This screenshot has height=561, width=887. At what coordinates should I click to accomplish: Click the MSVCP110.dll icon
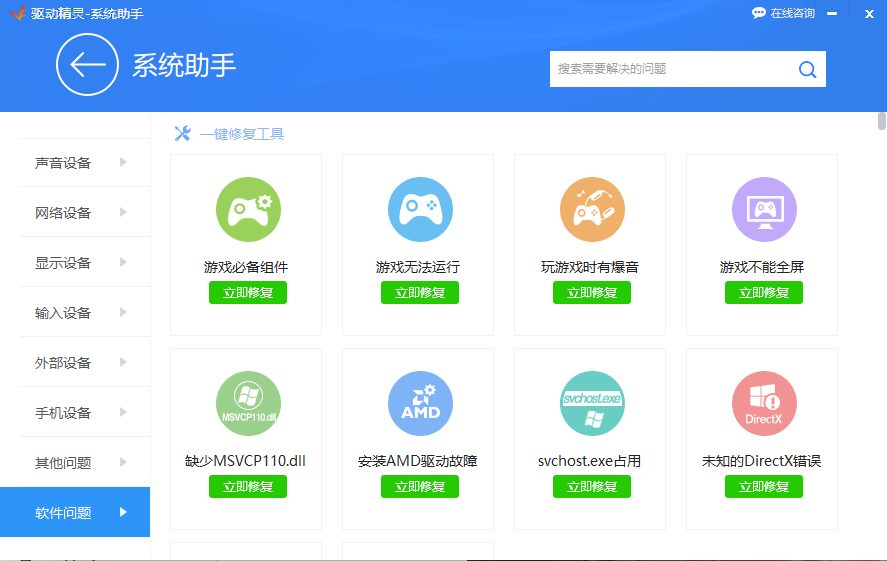(x=248, y=404)
